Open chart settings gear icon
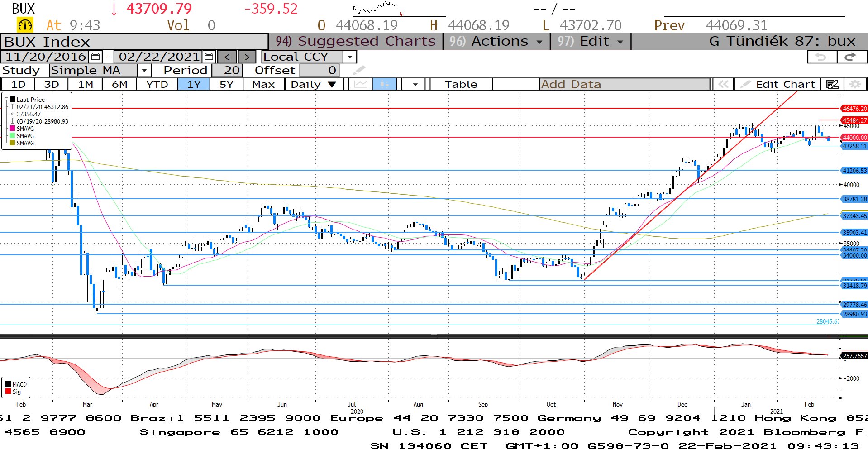Image resolution: width=868 pixels, height=464 pixels. (x=855, y=84)
